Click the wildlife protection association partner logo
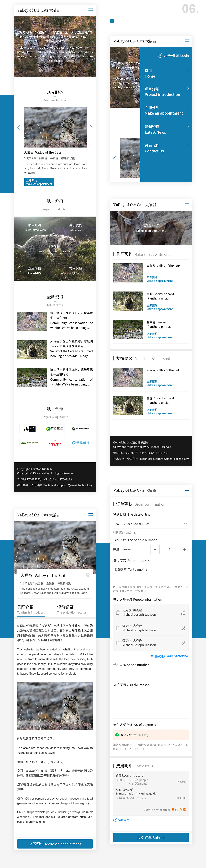Screen dimensions: 206x868 point(81,429)
